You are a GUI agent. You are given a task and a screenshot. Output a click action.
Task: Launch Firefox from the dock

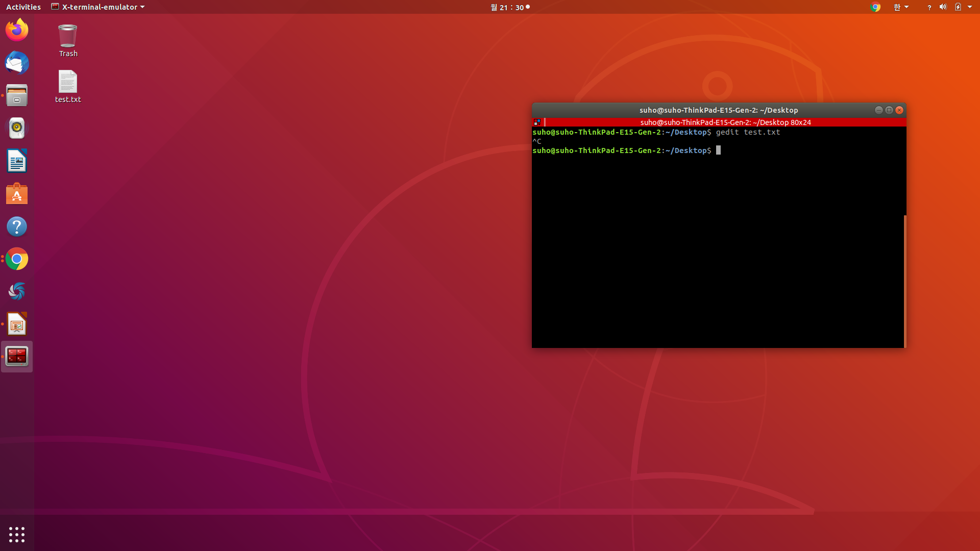click(17, 30)
